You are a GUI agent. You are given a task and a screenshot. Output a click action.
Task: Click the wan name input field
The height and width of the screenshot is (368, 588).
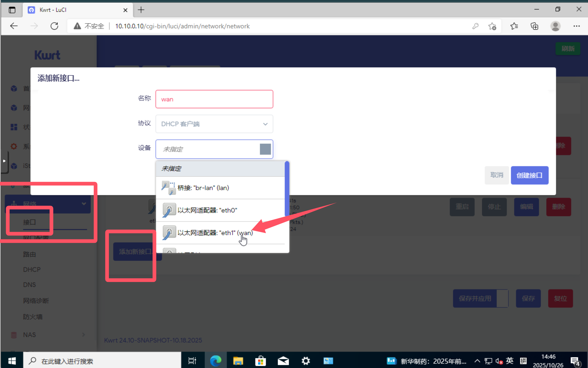click(x=214, y=99)
